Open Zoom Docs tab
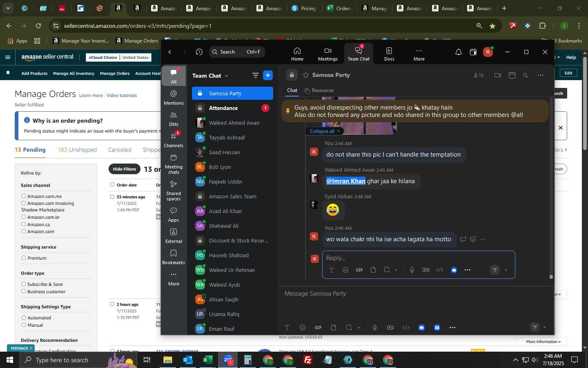 click(x=389, y=54)
